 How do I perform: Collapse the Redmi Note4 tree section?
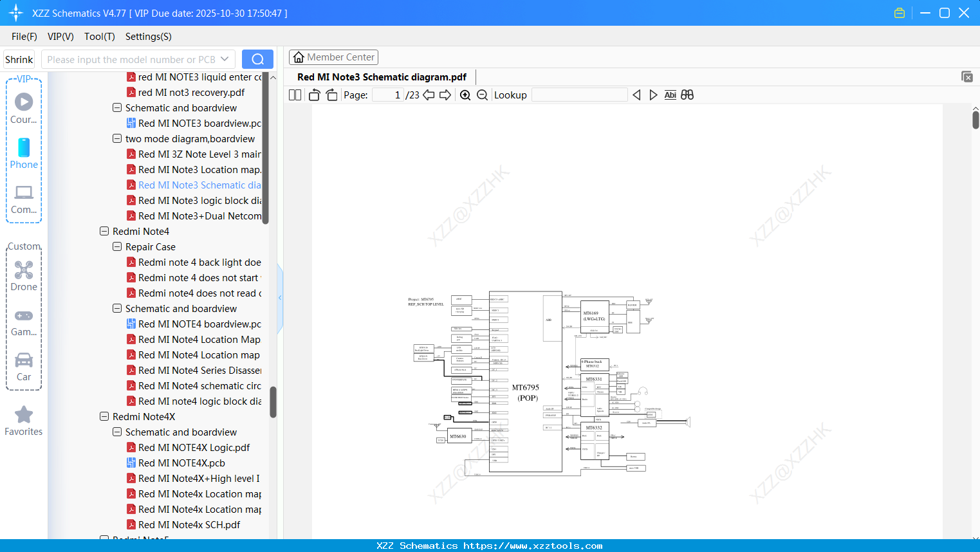104,231
